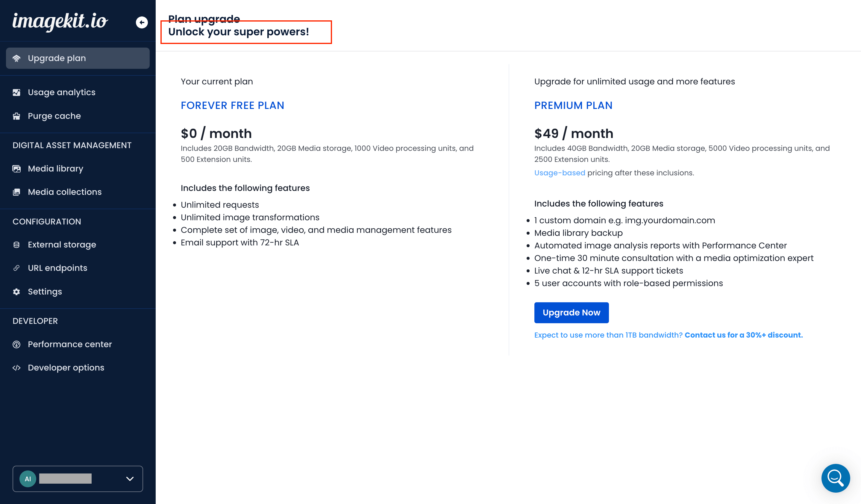Open the search help chat bubble
Image resolution: width=861 pixels, height=504 pixels.
[x=835, y=478]
